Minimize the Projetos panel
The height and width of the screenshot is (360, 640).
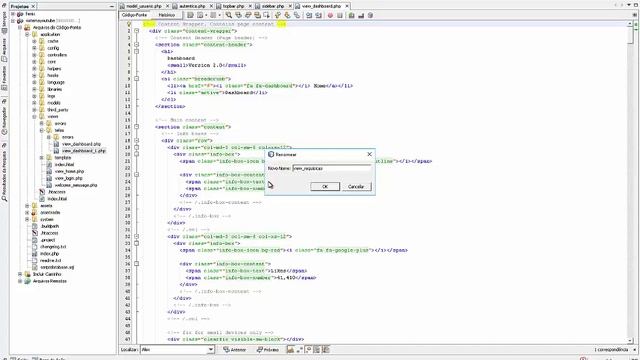coord(112,7)
